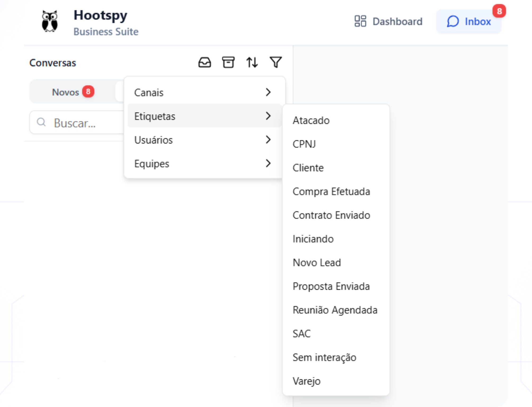Click the inbox tray icon in Conversas header
Viewport: 532px width, 407px height.
(x=205, y=63)
